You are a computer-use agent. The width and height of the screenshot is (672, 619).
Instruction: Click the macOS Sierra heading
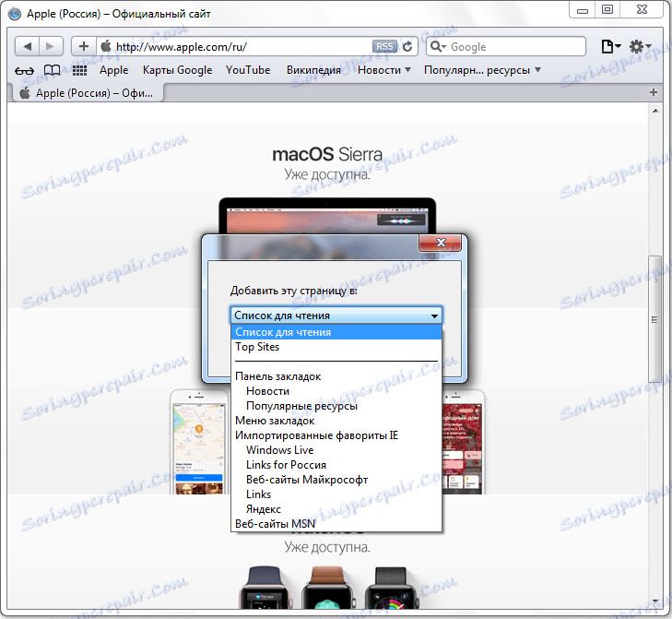click(327, 154)
